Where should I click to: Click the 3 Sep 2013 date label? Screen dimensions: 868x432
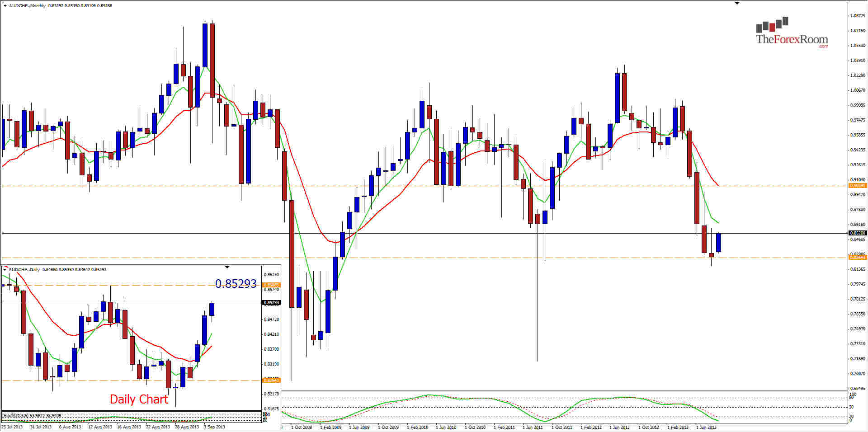tap(214, 427)
